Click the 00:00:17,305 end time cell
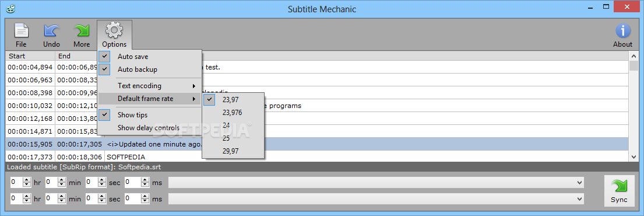This screenshot has width=644, height=216. point(80,144)
